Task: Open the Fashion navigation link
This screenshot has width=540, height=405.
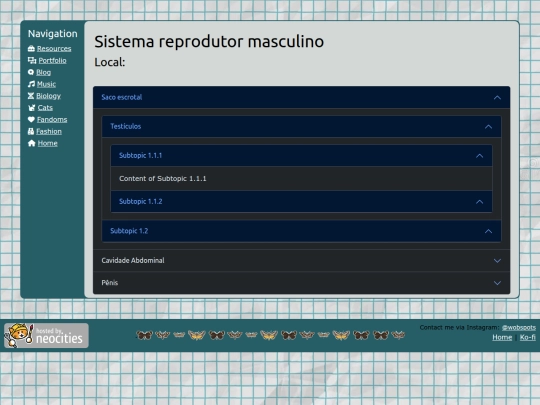Action: coord(49,131)
